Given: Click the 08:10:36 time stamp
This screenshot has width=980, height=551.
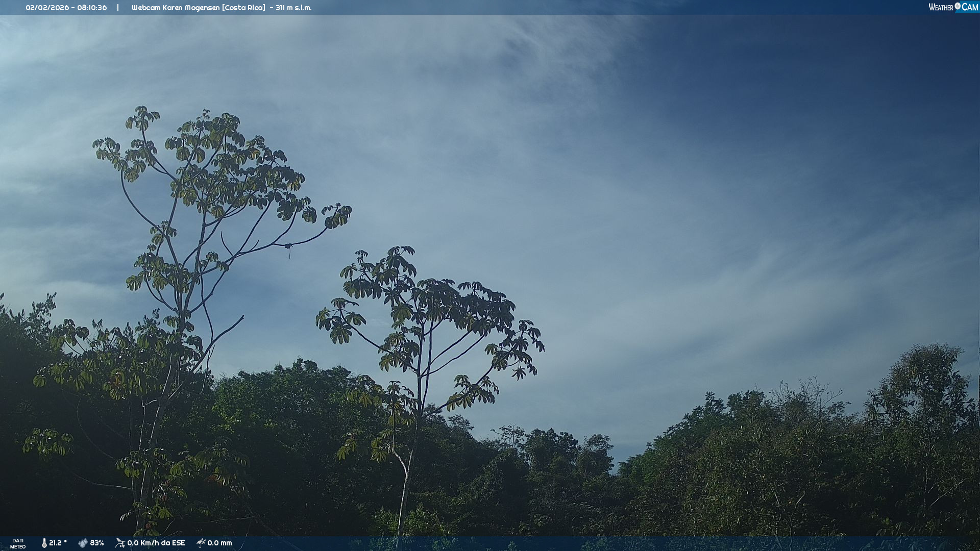Looking at the screenshot, I should (92, 8).
